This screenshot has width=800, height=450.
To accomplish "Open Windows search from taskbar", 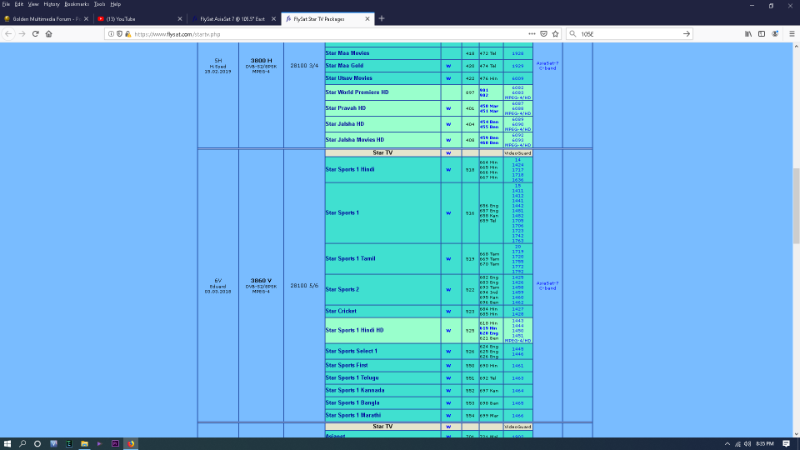I will 22,444.
